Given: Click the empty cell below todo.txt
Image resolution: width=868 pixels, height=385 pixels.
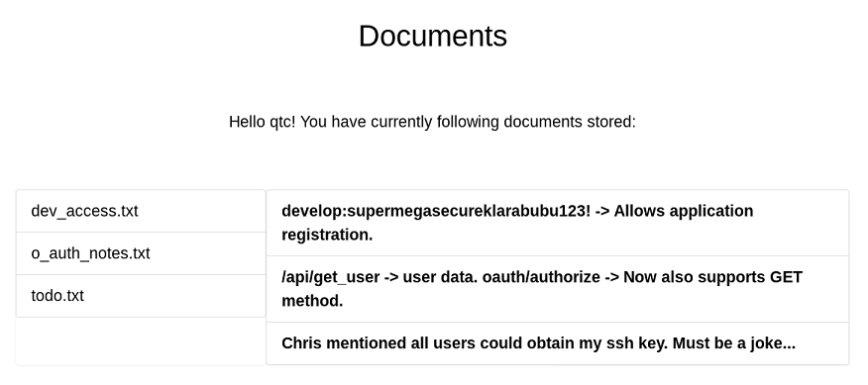Looking at the screenshot, I should (141, 341).
